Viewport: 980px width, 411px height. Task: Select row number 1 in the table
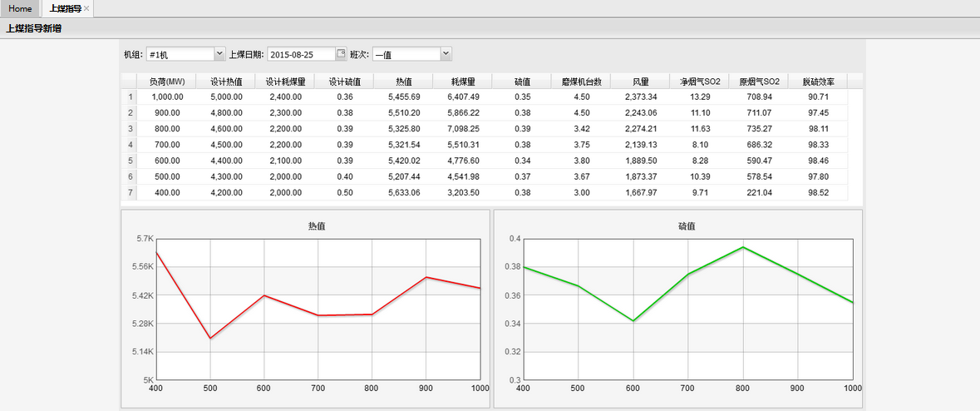click(x=130, y=97)
